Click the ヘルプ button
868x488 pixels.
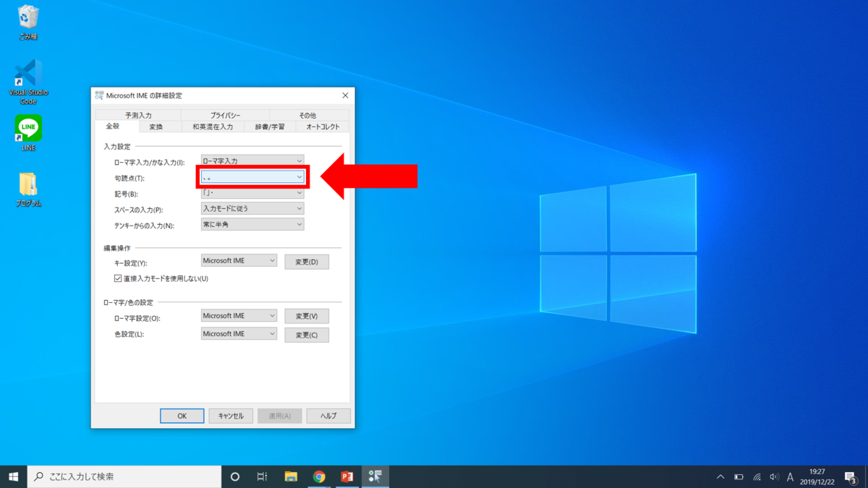pos(328,416)
